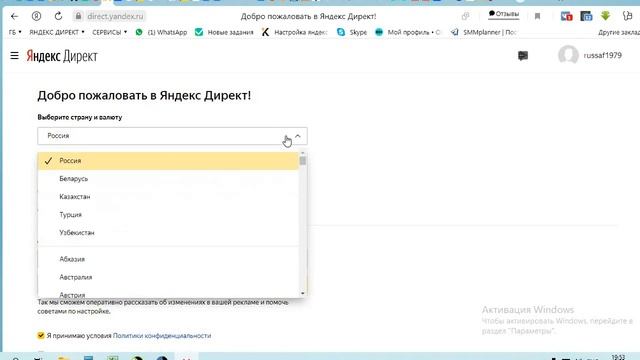Image resolution: width=640 pixels, height=360 pixels.
Task: Open the extensions puzzle icon
Action: click(x=627, y=16)
